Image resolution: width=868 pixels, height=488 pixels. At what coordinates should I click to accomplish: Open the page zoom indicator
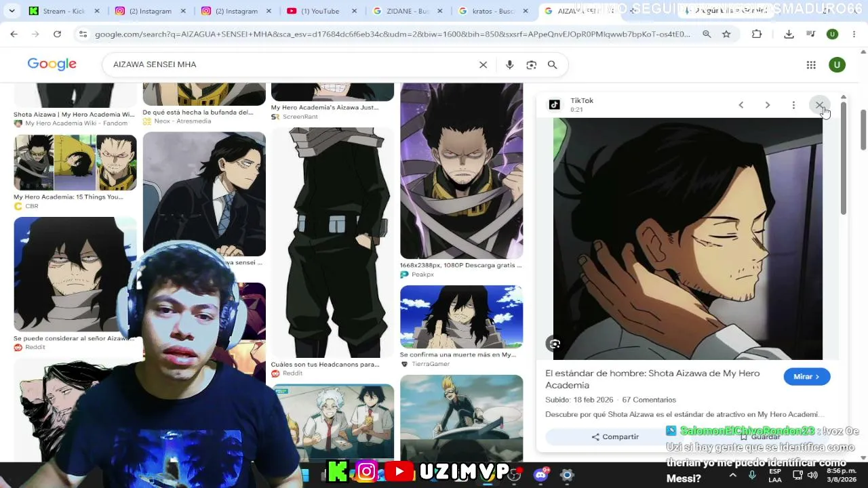click(x=707, y=34)
